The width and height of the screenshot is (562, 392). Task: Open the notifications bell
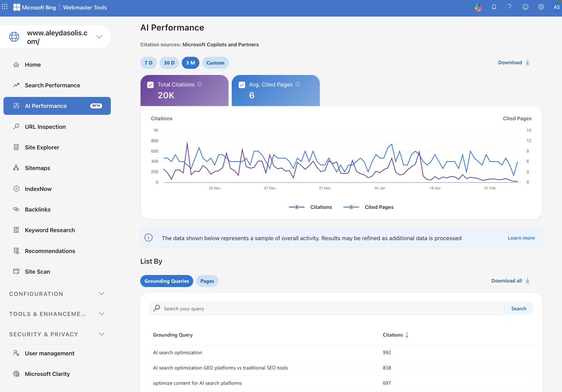[x=494, y=7]
